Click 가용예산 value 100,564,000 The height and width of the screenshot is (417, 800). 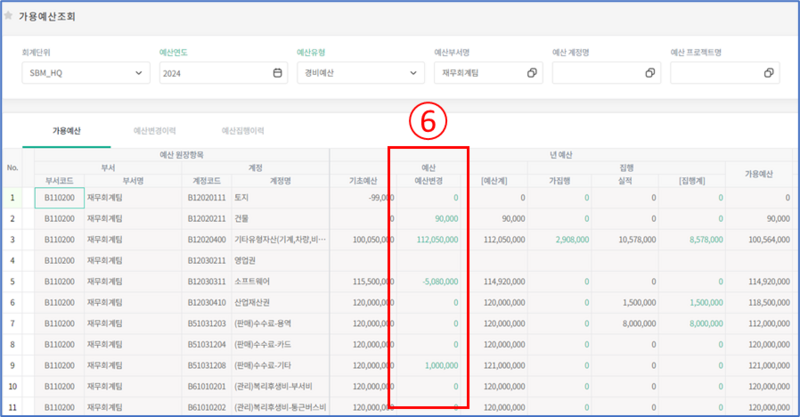769,239
